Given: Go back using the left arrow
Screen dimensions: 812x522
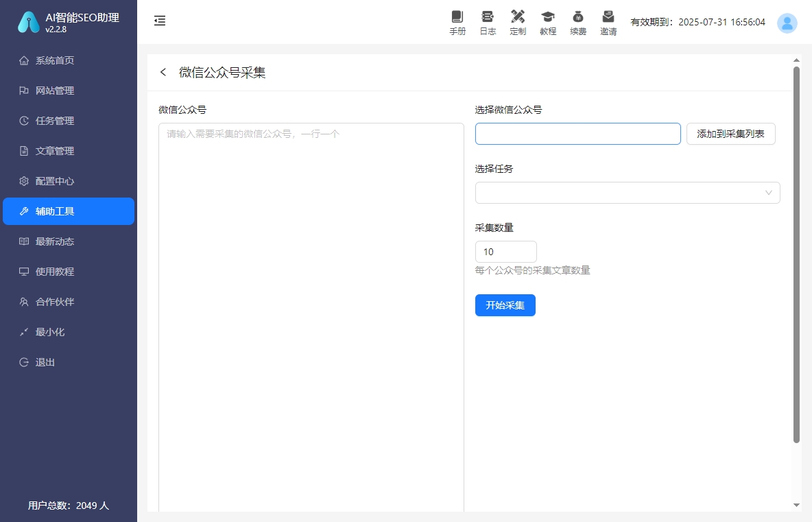Looking at the screenshot, I should click(x=163, y=73).
